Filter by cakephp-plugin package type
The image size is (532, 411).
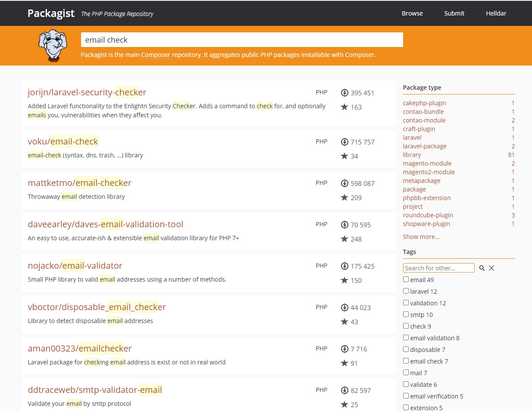(425, 103)
